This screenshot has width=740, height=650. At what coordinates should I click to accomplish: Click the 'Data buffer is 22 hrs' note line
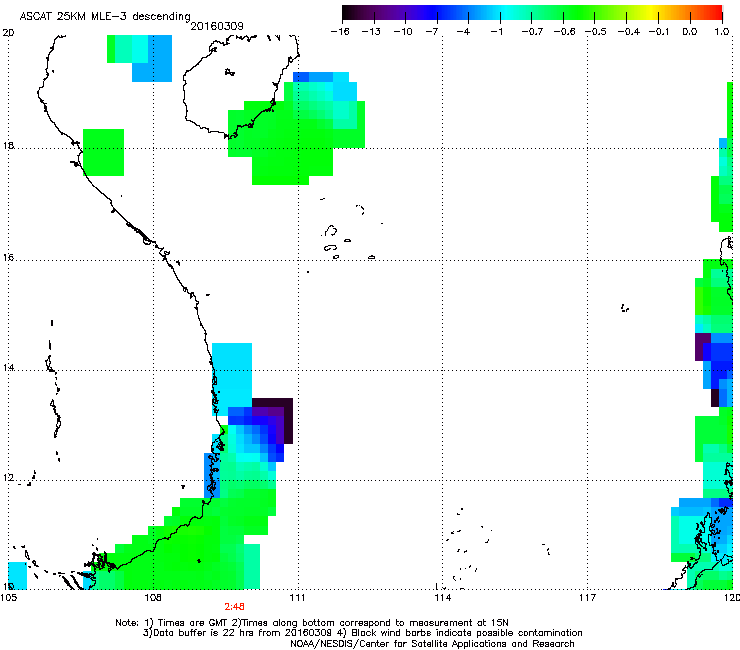pyautogui.click(x=362, y=633)
